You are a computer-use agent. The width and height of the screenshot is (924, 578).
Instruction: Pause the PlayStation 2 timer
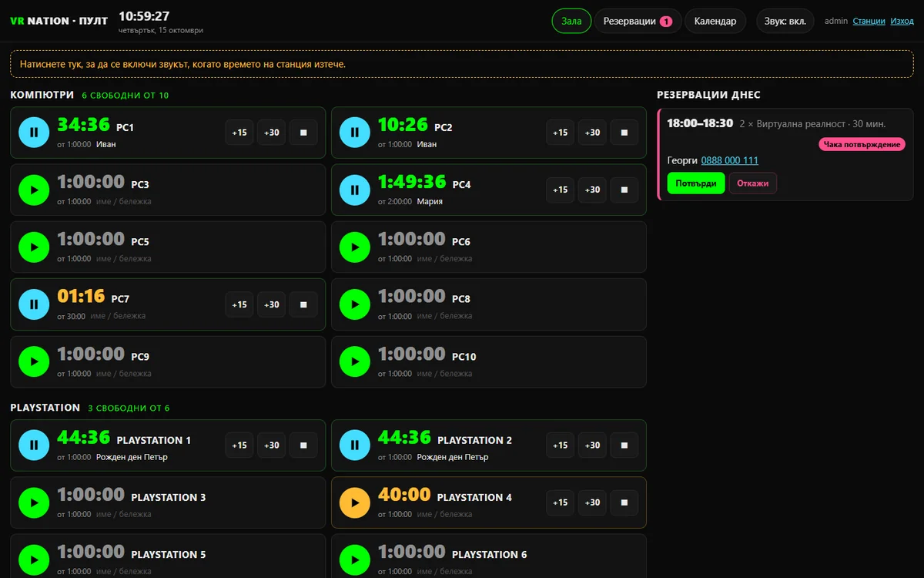(355, 445)
